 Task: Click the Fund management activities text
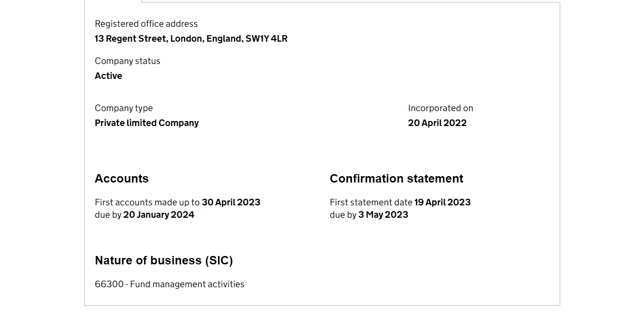point(187,284)
